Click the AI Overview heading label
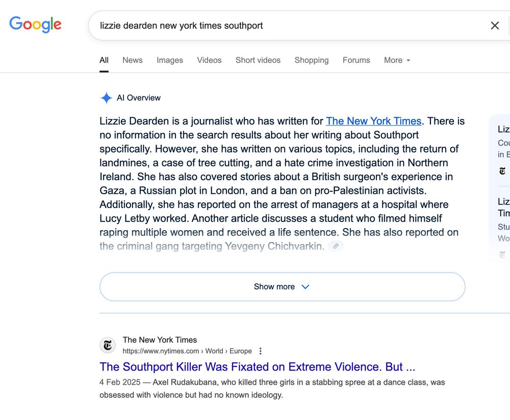 click(x=139, y=97)
